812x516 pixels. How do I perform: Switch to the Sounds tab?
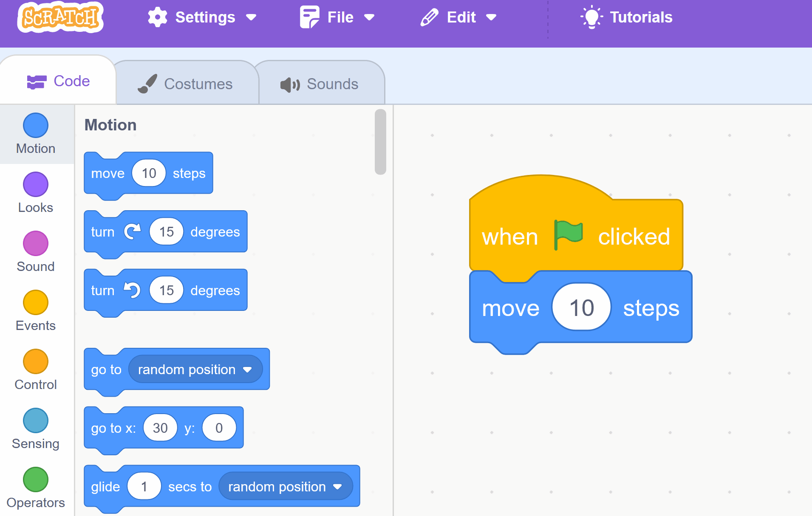(x=320, y=84)
